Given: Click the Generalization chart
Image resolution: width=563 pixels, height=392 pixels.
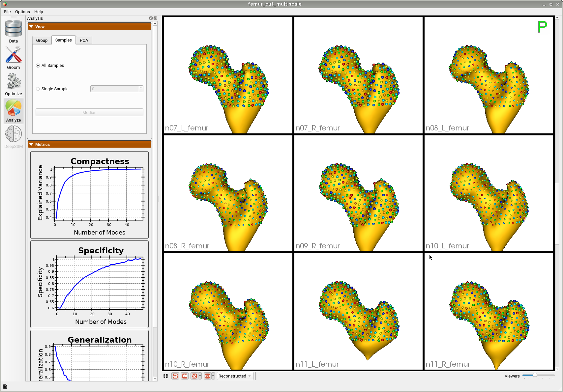Looking at the screenshot, I should (x=89, y=356).
